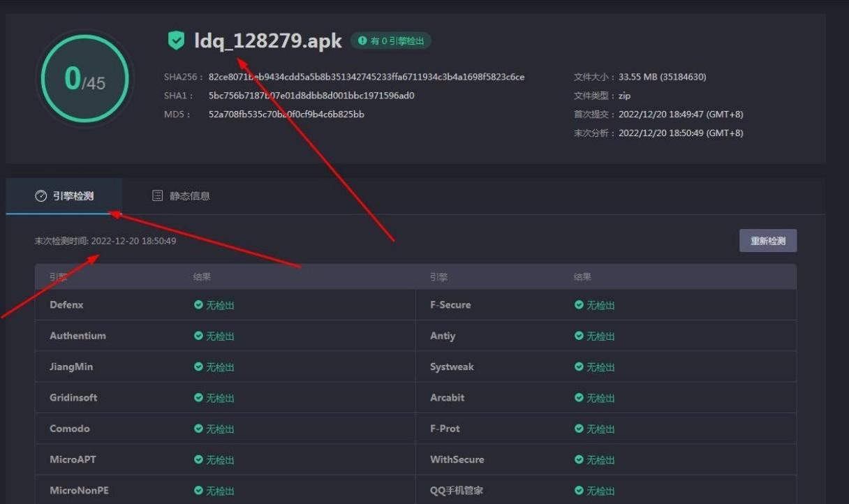
Task: Click the document icon on the 静态信息 tab
Action: 156,195
